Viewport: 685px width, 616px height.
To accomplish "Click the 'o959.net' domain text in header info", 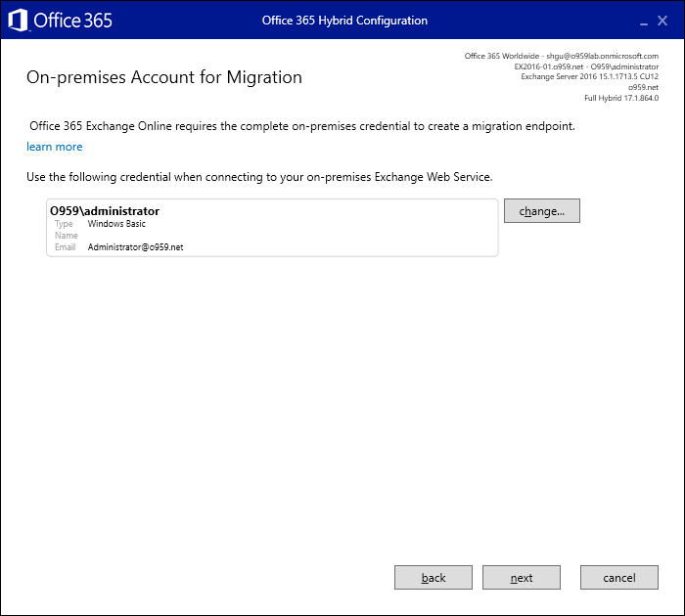I will [x=643, y=87].
